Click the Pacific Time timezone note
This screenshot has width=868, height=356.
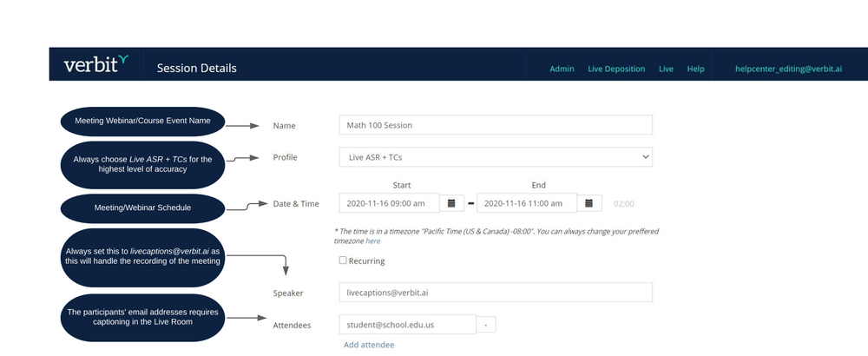(496, 236)
